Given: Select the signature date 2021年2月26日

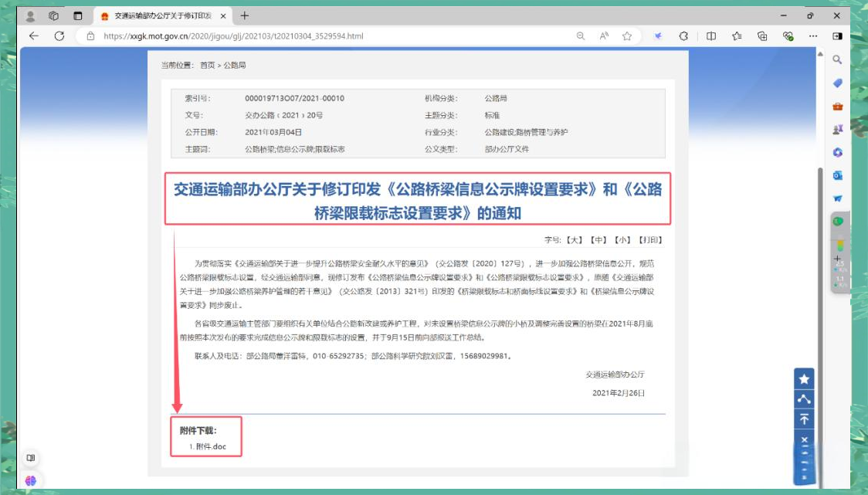Looking at the screenshot, I should click(x=619, y=392).
